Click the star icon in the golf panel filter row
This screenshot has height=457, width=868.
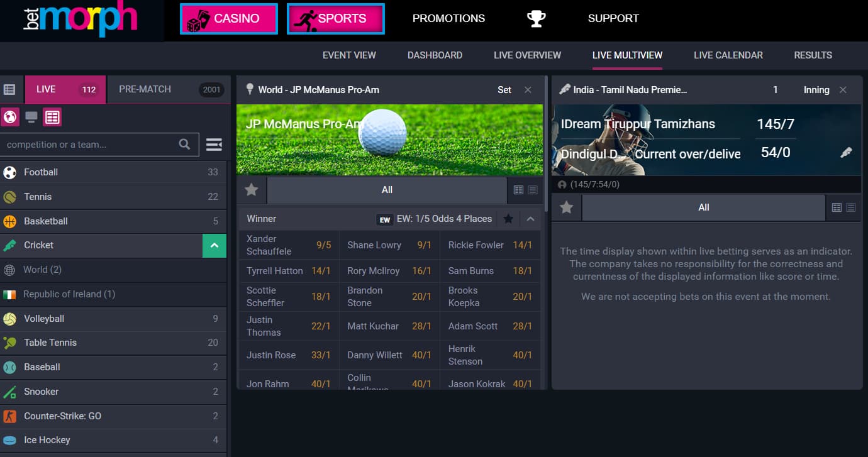click(252, 190)
